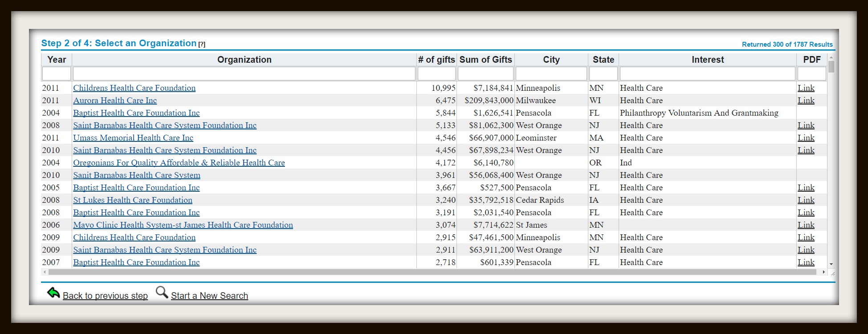
Task: Open Aurora Health Care Inc link
Action: click(x=115, y=101)
